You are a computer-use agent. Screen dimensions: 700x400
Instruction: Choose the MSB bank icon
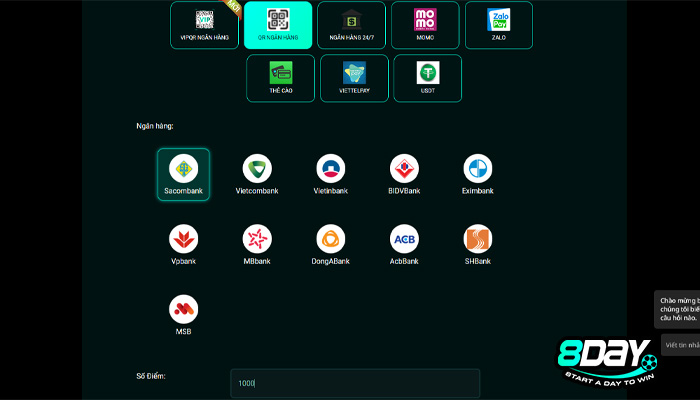183,309
